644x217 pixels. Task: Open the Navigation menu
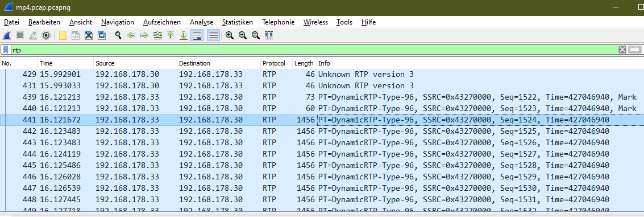coord(118,22)
